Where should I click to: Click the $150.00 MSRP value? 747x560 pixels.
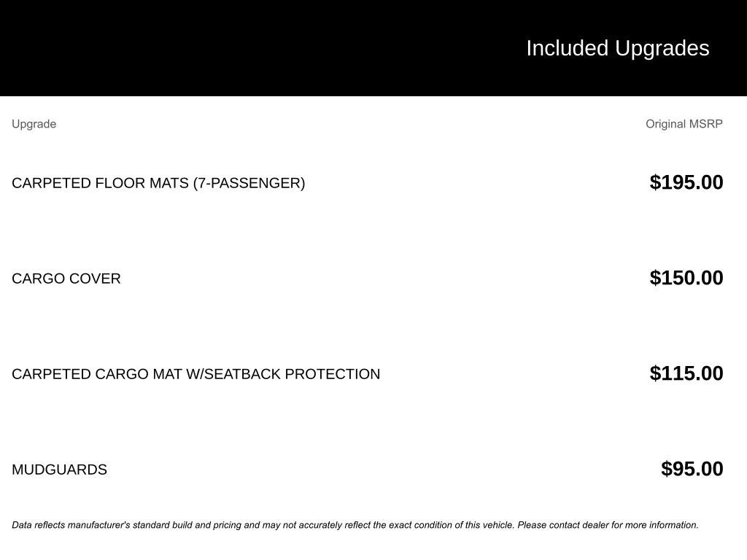pyautogui.click(x=686, y=278)
